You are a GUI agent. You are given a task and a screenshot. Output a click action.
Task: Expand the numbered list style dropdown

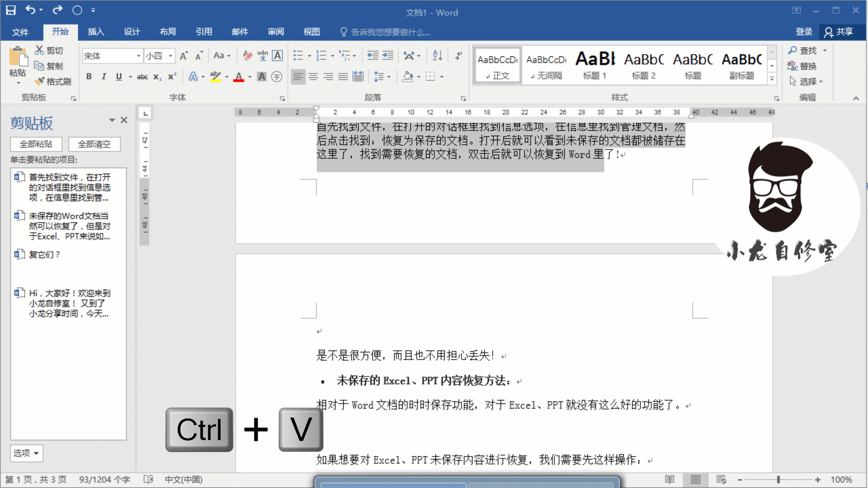[332, 56]
